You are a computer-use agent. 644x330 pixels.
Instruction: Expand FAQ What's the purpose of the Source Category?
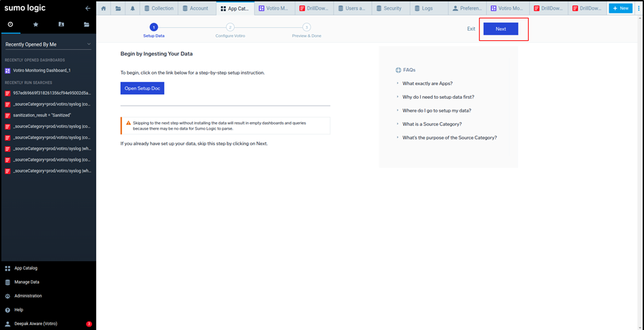tap(450, 138)
